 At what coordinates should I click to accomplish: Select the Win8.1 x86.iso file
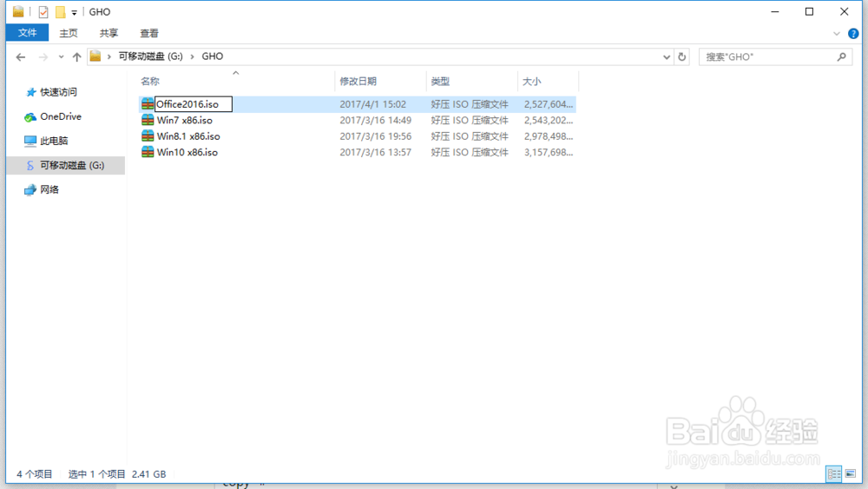coord(188,136)
